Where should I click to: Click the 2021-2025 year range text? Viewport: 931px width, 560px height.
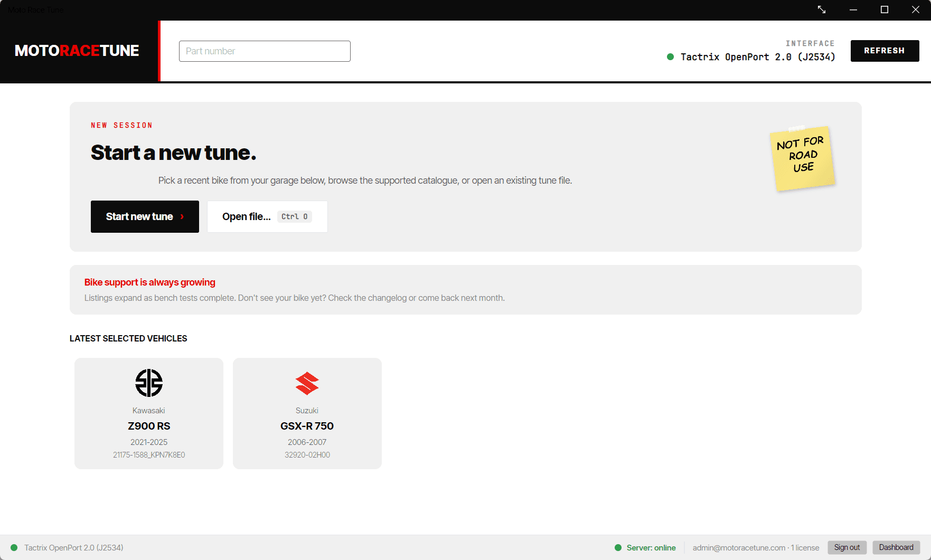pos(149,442)
